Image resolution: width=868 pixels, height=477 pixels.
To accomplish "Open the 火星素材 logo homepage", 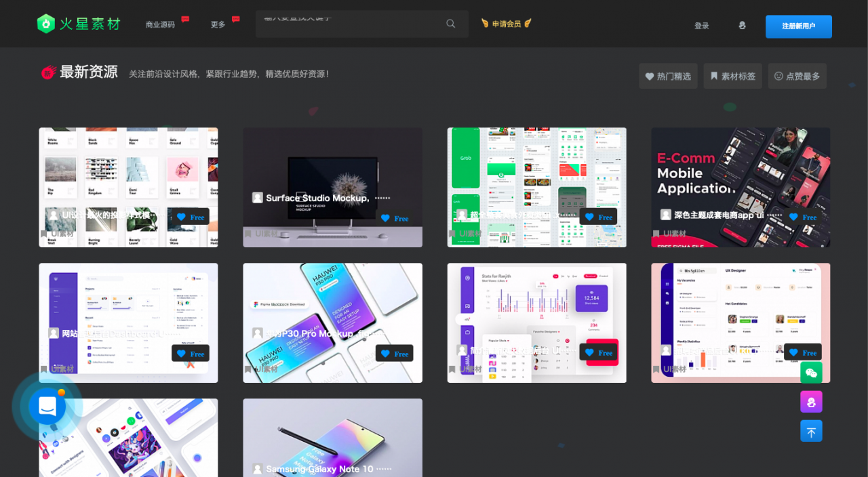I will coord(78,23).
